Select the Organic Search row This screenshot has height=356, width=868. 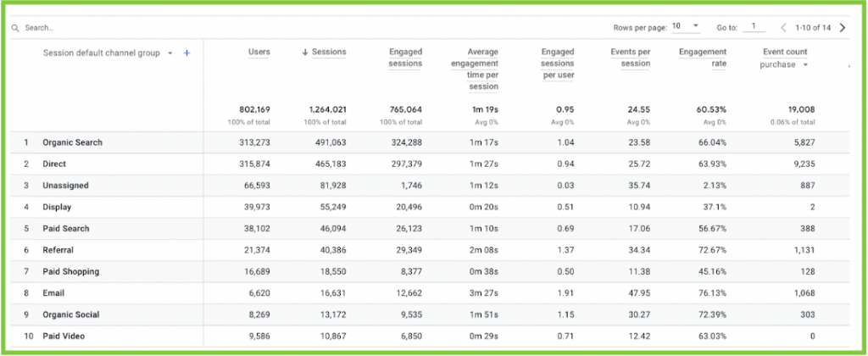click(x=72, y=142)
